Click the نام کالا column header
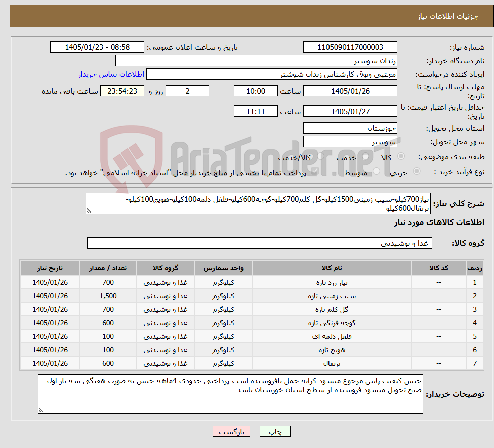 click(332, 268)
